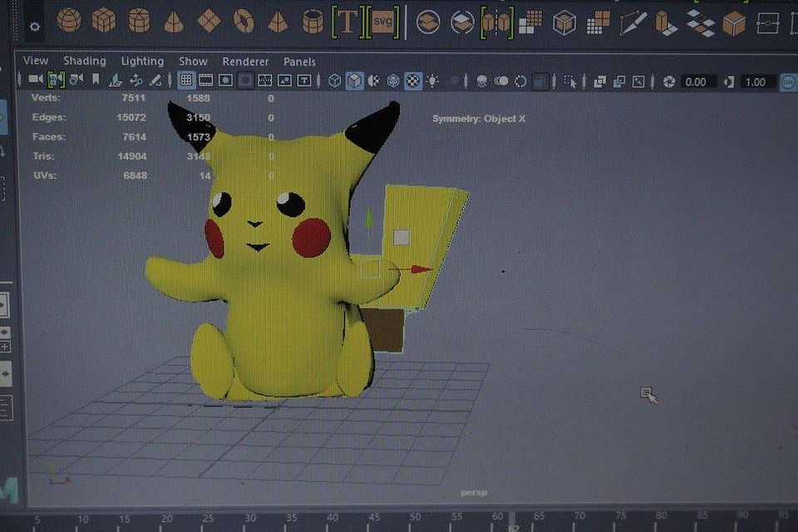Toggle the Safe Title display
Image resolution: width=798 pixels, height=532 pixels.
coord(304,81)
